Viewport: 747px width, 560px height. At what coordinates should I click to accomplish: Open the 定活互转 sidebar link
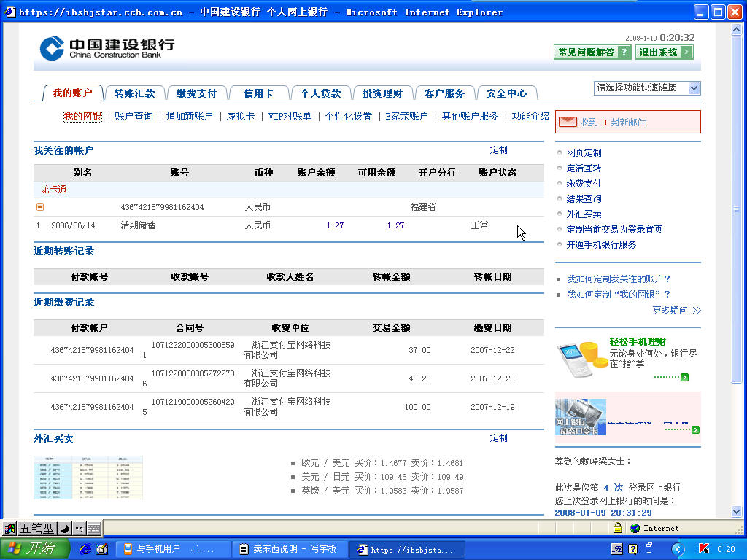click(x=584, y=168)
